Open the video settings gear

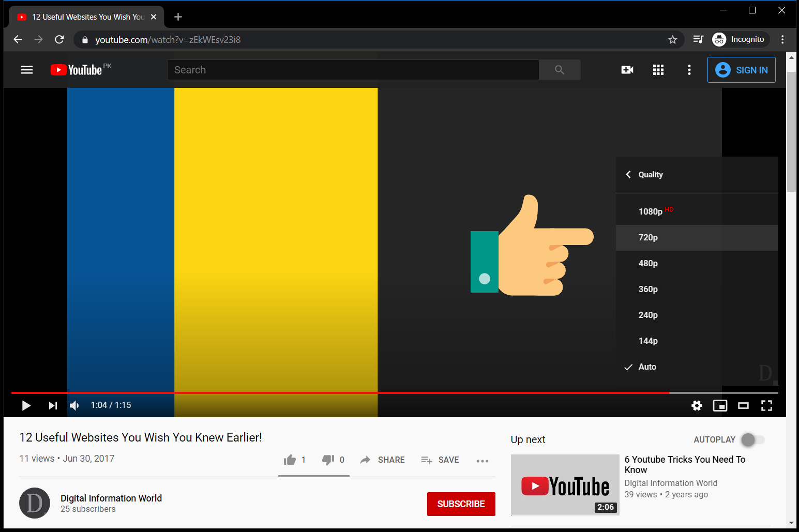[697, 405]
